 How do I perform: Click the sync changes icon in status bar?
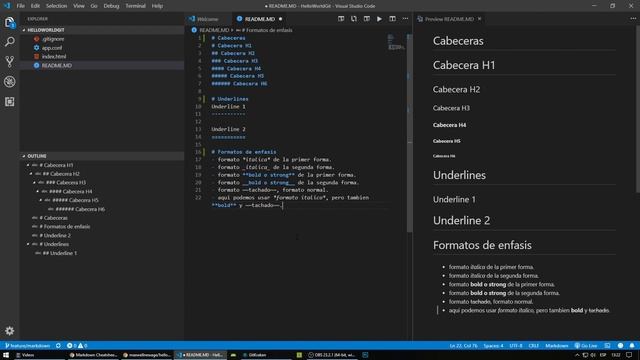click(58, 346)
